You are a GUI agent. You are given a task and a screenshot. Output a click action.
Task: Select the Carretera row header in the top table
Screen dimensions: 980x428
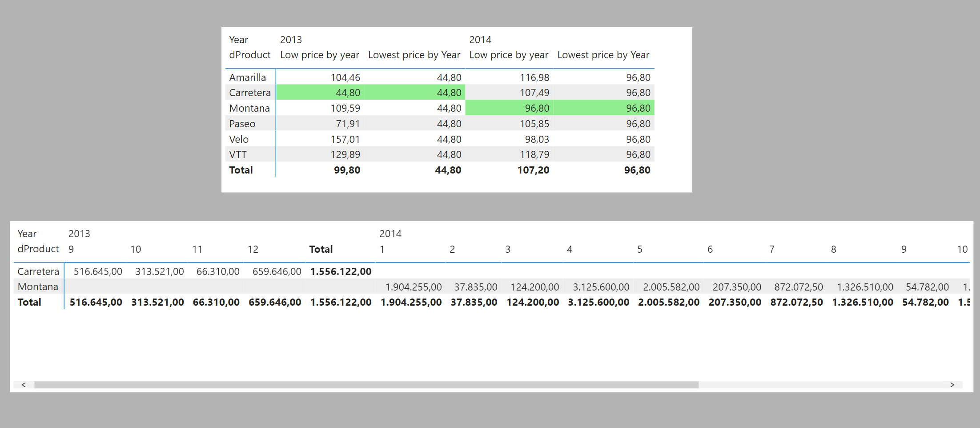(250, 93)
